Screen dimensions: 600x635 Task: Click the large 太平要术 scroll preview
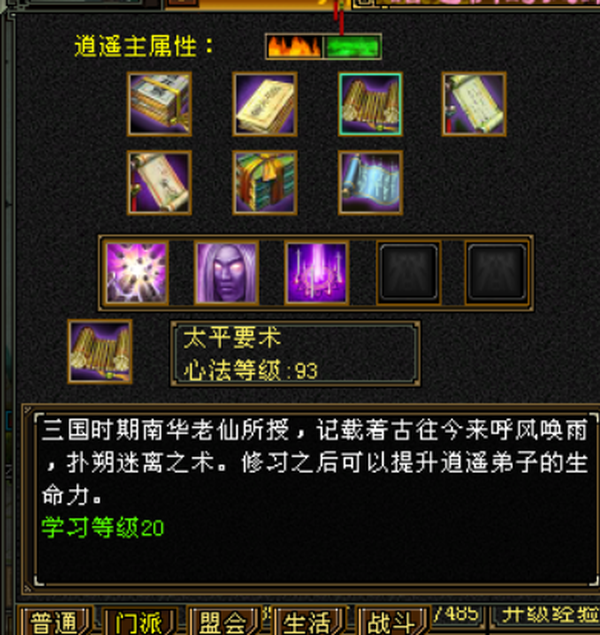(100, 352)
